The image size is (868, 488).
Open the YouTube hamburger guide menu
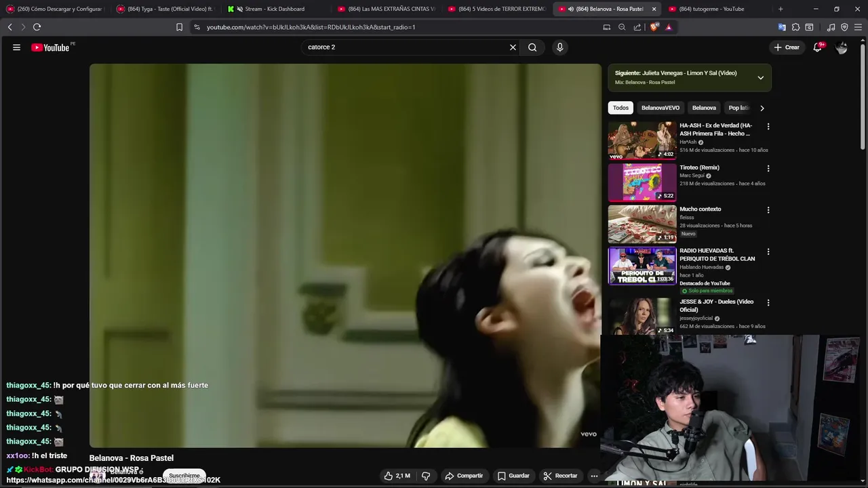click(16, 47)
